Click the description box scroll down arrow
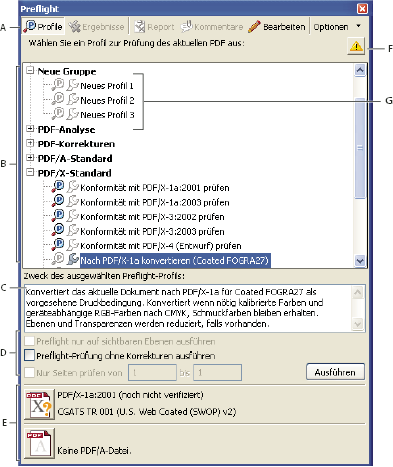The image size is (393, 467). [357, 323]
